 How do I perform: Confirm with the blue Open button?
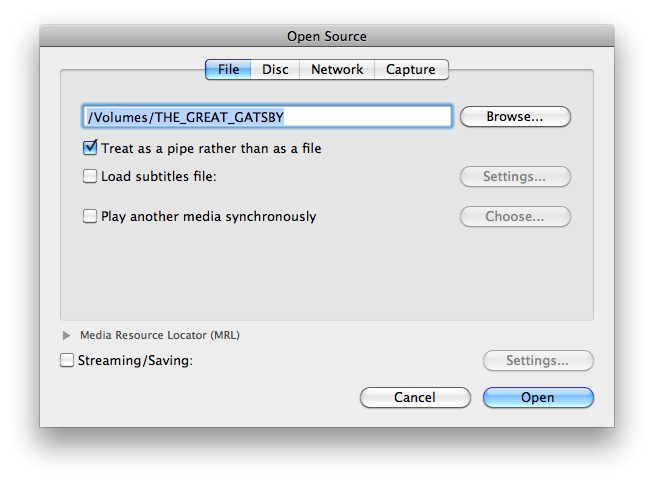tap(537, 397)
